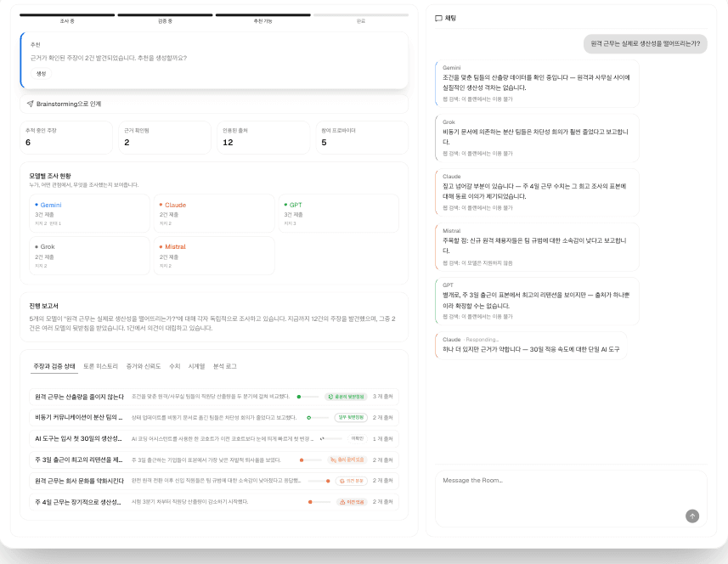Click the 추천 가능 progress step
Image resolution: width=728 pixels, height=564 pixels.
coord(262,18)
